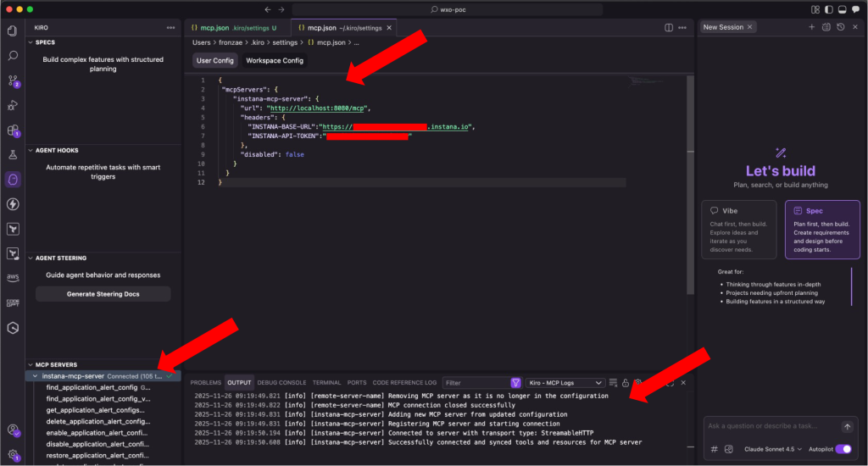Go forward with title bar arrow
This screenshot has width=868, height=466.
(281, 9)
